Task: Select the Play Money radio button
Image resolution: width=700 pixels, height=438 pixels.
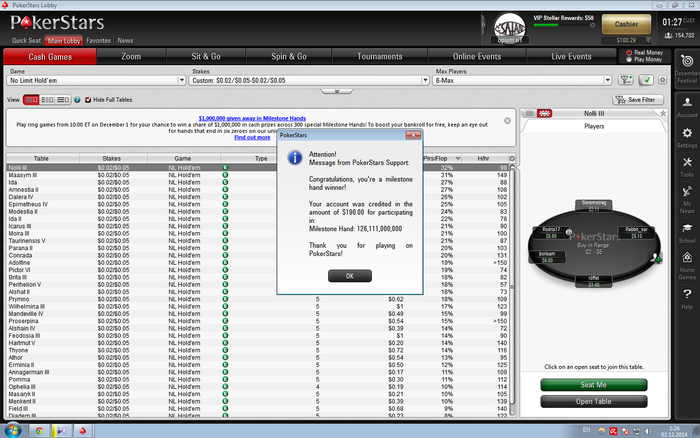Action: (629, 59)
